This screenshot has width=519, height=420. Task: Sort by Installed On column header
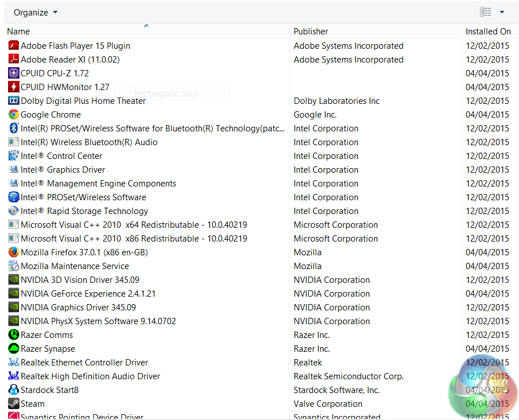coord(488,32)
